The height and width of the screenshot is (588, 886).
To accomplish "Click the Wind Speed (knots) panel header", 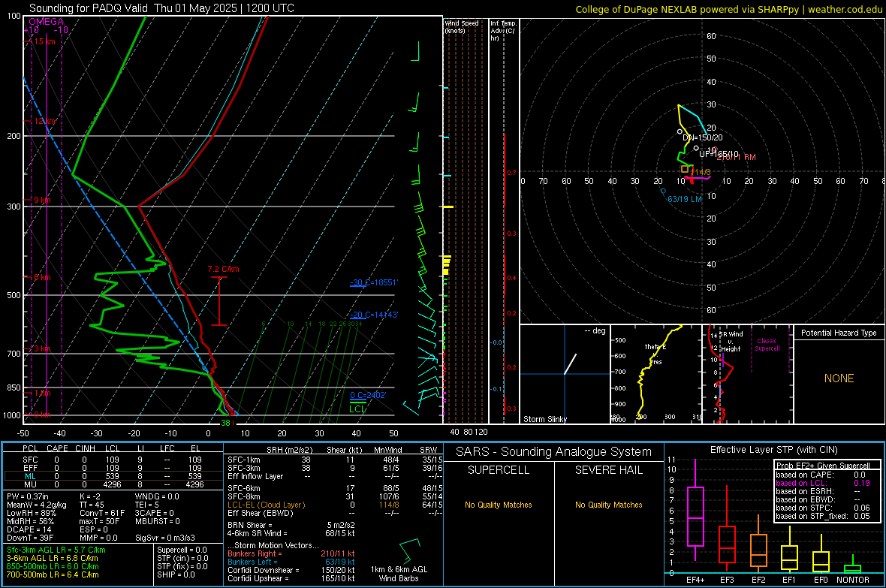I will click(462, 26).
